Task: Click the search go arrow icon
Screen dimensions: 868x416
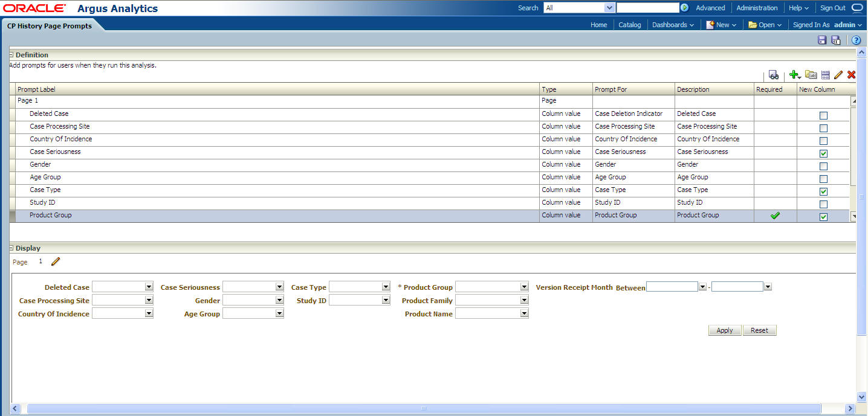Action: click(x=684, y=8)
